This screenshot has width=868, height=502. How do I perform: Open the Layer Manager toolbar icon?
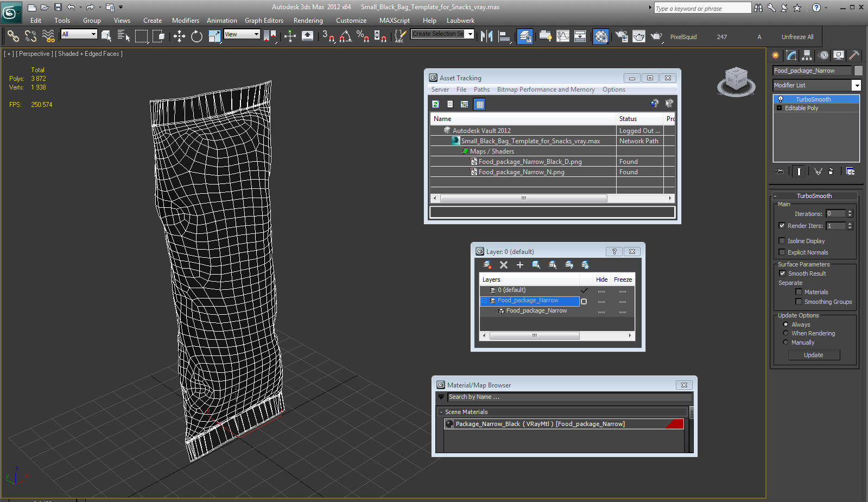point(524,36)
